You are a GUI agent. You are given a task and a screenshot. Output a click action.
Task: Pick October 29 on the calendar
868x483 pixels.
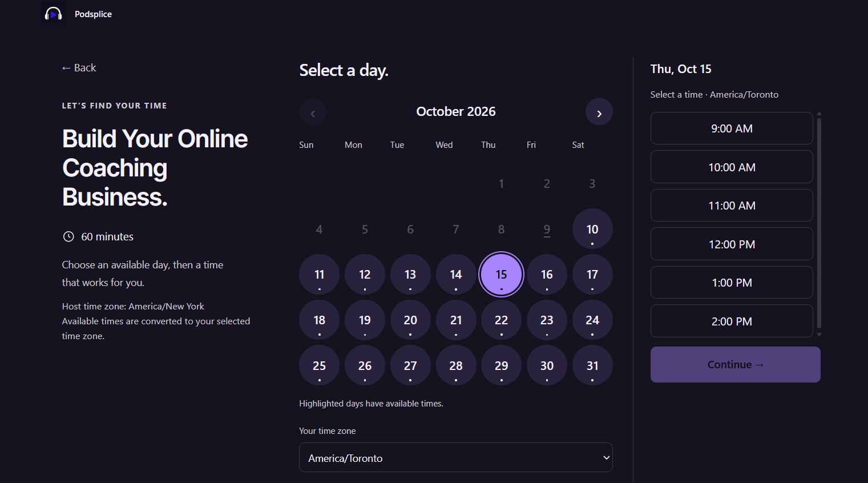[x=501, y=365]
